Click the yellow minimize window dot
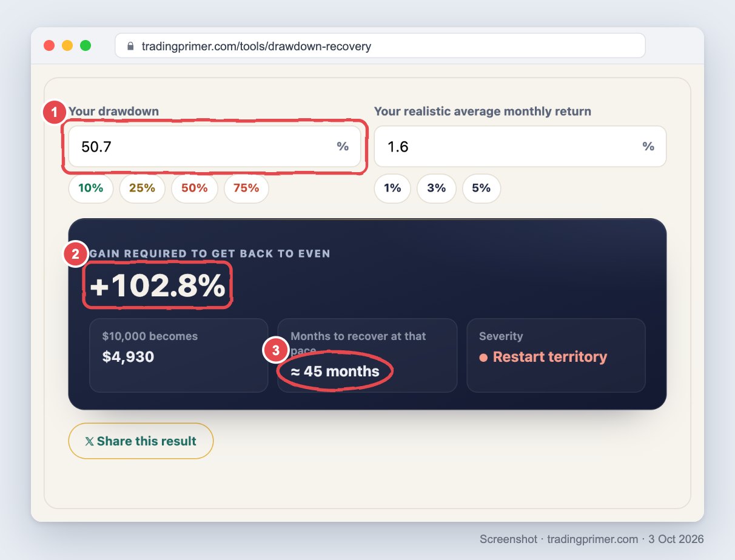Screen dimensions: 735x560 click(67, 45)
